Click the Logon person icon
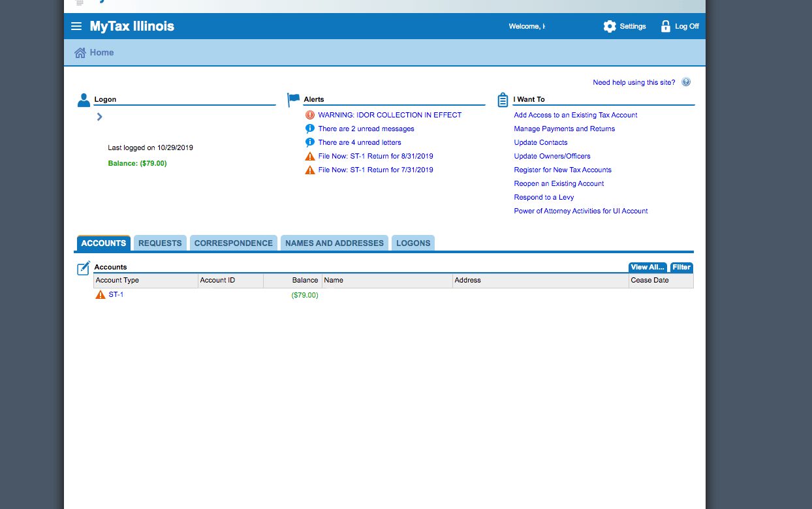The height and width of the screenshot is (509, 812). 84,100
